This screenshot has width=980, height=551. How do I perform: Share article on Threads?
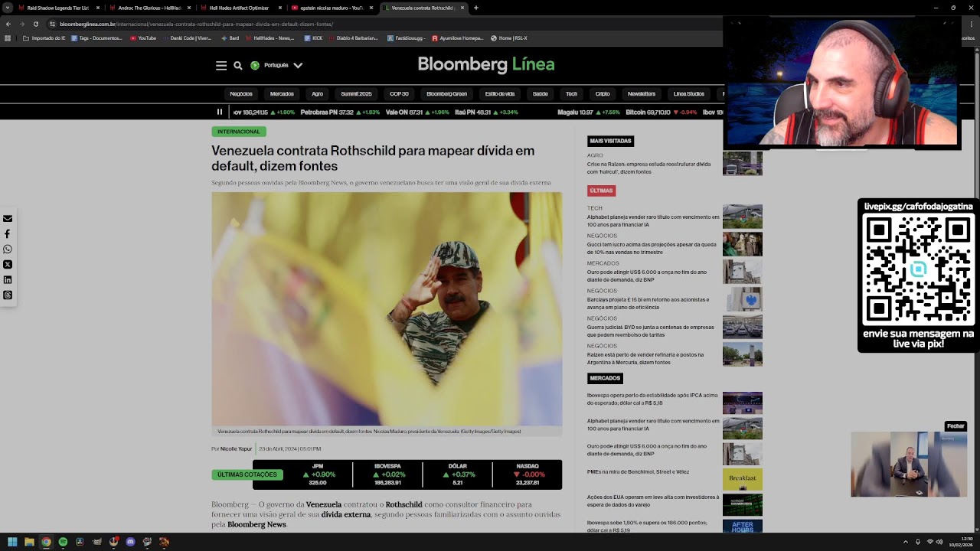[x=8, y=295]
